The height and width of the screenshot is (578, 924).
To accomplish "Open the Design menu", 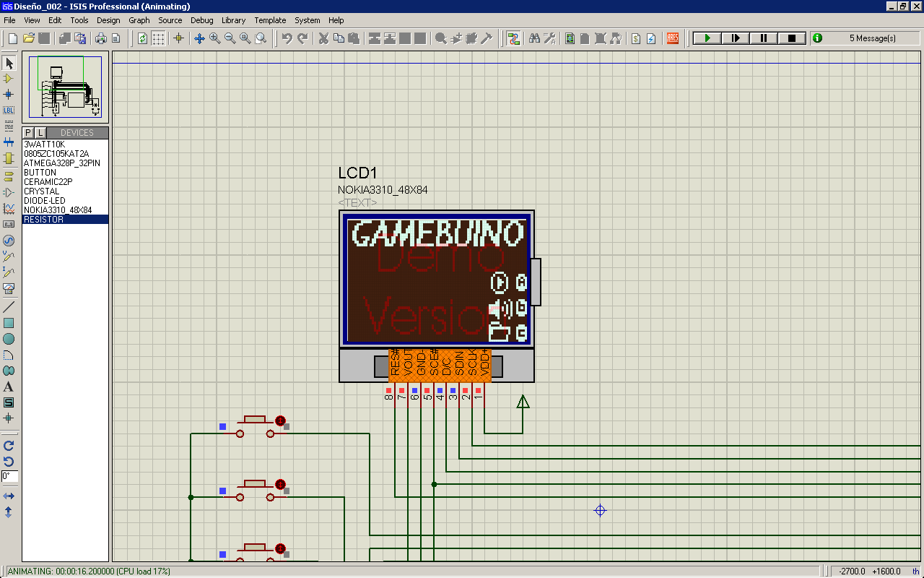I will point(108,20).
